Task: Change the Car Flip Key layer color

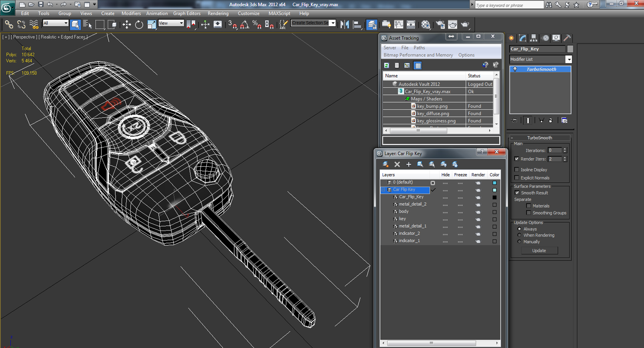Action: 494,190
